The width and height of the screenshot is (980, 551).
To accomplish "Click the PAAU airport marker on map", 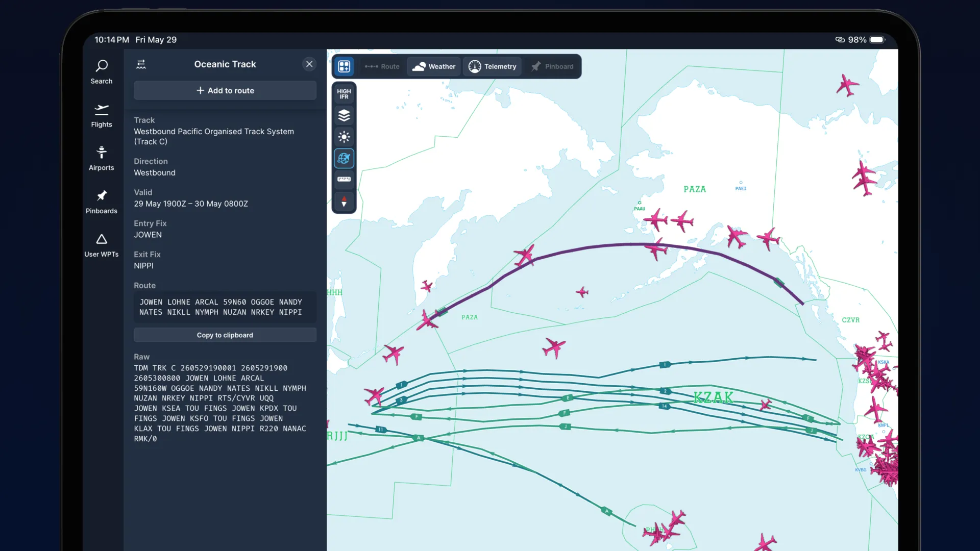I will pos(640,206).
